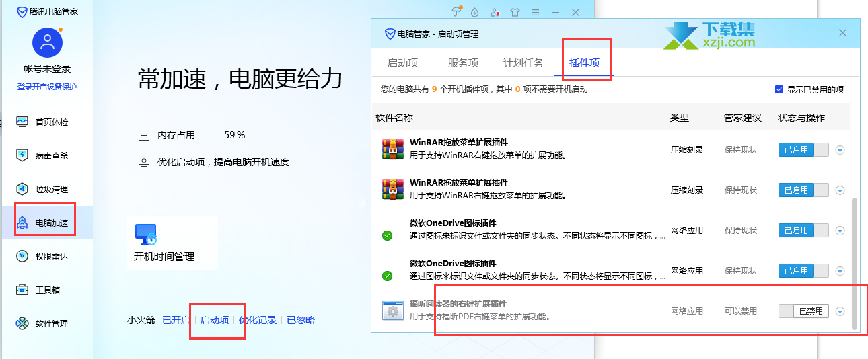Click the 开机时间管理 label
The image size is (868, 359).
(x=164, y=256)
